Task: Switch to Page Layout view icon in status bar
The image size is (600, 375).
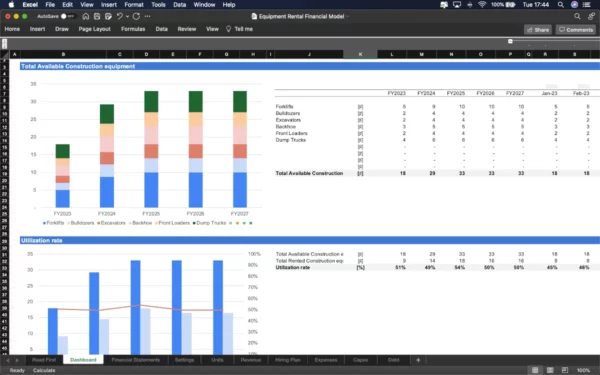Action: [550, 370]
